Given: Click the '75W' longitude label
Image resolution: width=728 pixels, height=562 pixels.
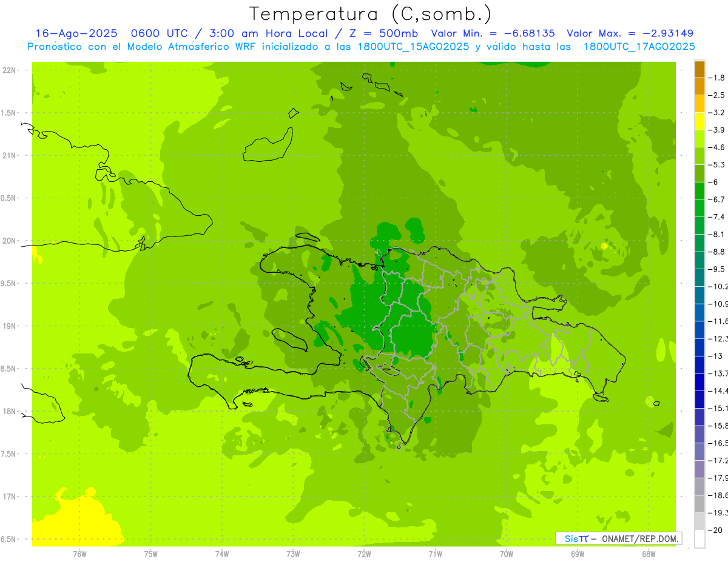Looking at the screenshot, I should point(151,554).
